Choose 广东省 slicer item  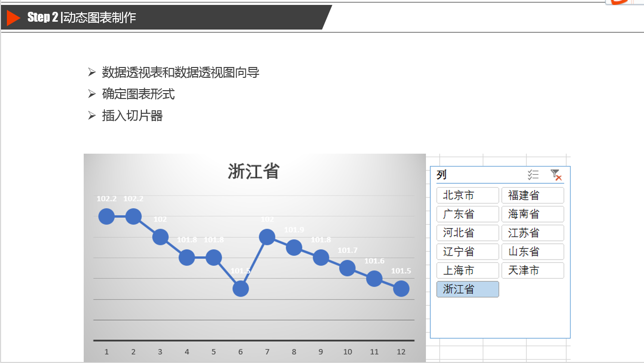click(468, 214)
